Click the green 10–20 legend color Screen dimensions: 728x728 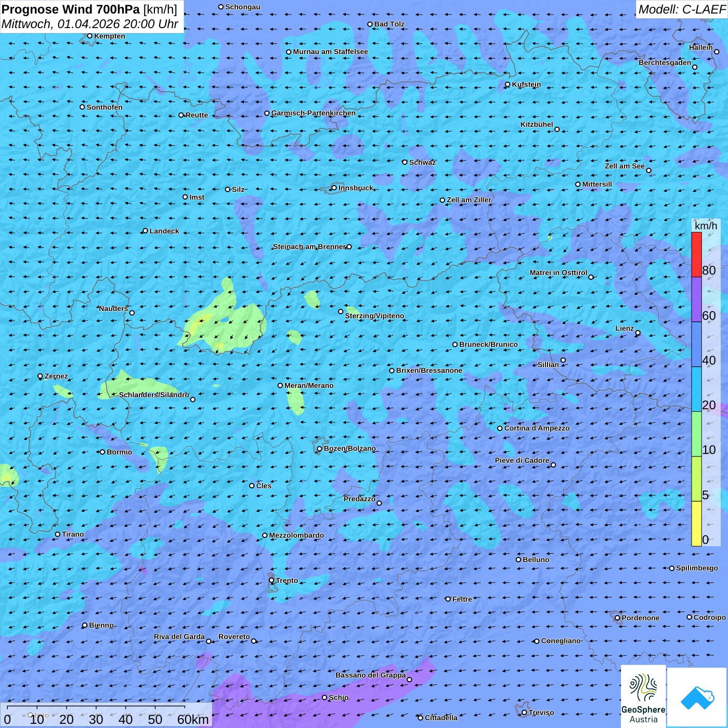696,434
